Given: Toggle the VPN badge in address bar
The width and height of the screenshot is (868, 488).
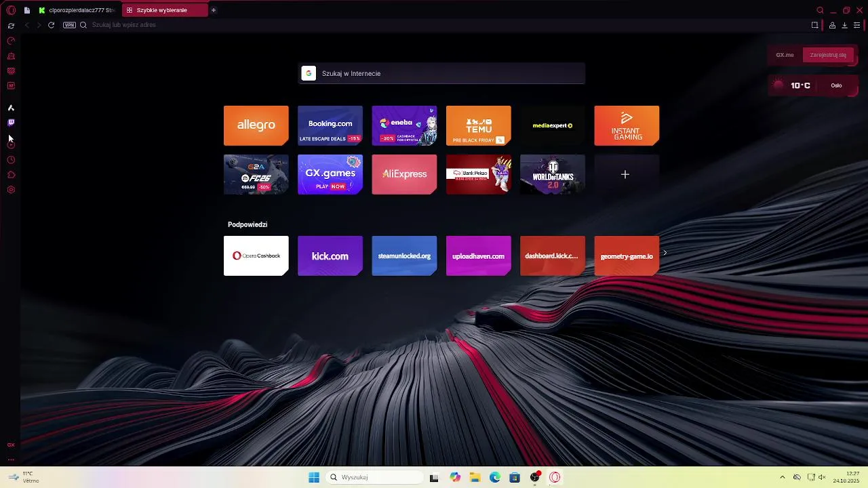Looking at the screenshot, I should [69, 25].
